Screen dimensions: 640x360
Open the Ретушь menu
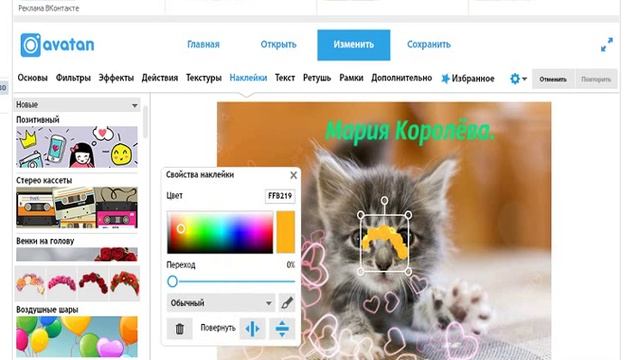click(317, 78)
